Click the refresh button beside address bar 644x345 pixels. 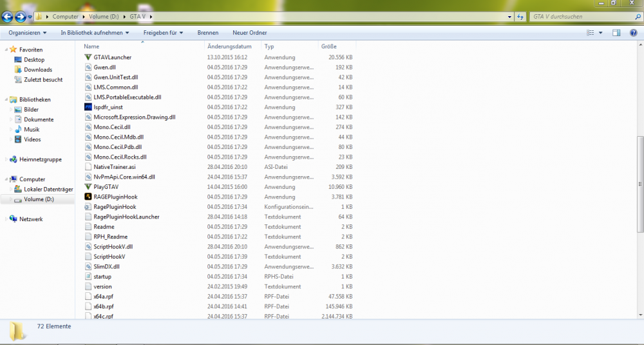520,17
